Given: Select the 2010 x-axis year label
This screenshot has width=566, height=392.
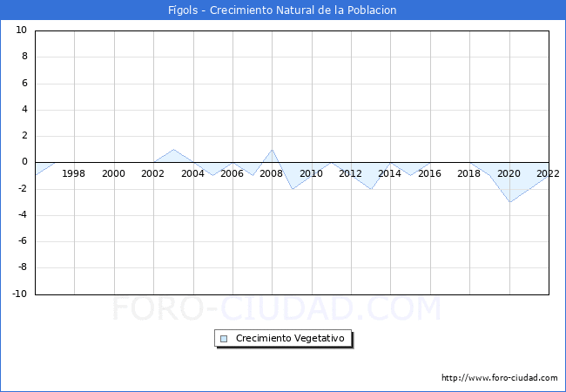Looking at the screenshot, I should click(311, 173).
